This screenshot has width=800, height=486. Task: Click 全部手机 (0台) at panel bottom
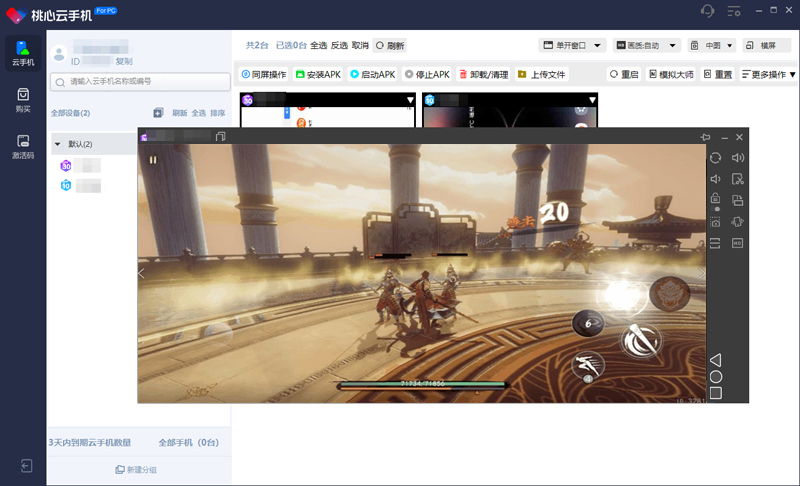point(188,443)
